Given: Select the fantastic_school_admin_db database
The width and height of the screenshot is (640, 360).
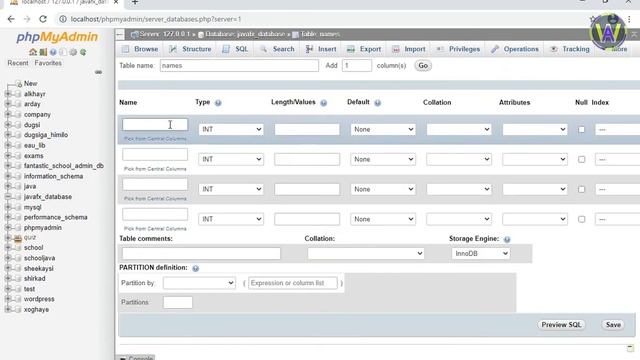Looking at the screenshot, I should tap(64, 166).
